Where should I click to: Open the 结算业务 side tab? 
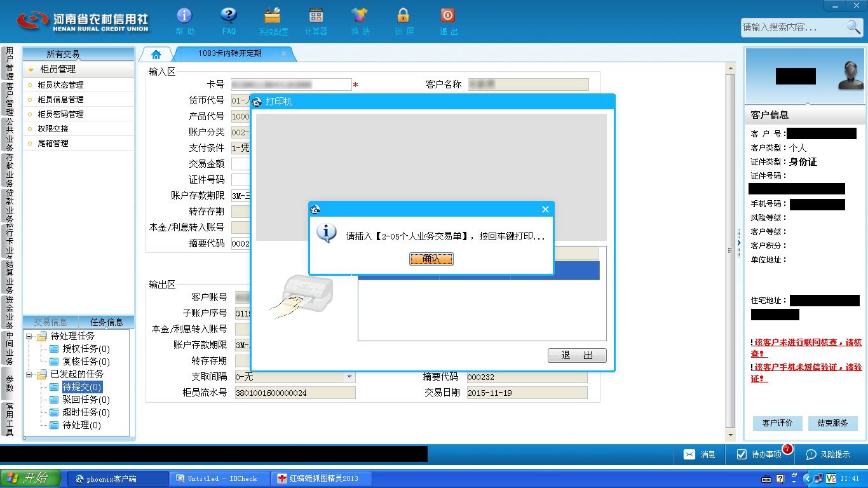(x=10, y=277)
